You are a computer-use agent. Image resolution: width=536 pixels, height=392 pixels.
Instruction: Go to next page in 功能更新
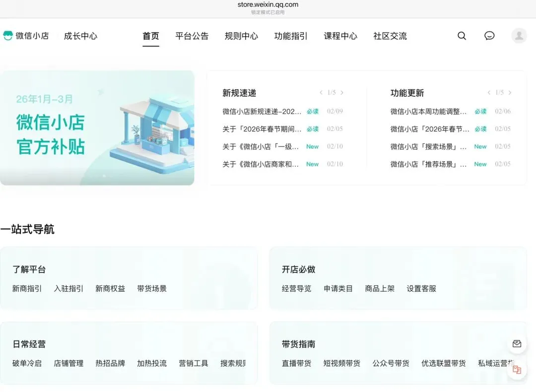(510, 93)
